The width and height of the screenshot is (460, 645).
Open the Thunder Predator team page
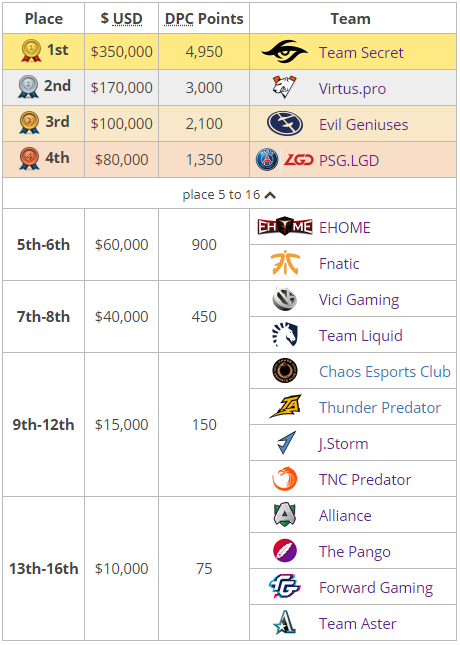pyautogui.click(x=380, y=408)
